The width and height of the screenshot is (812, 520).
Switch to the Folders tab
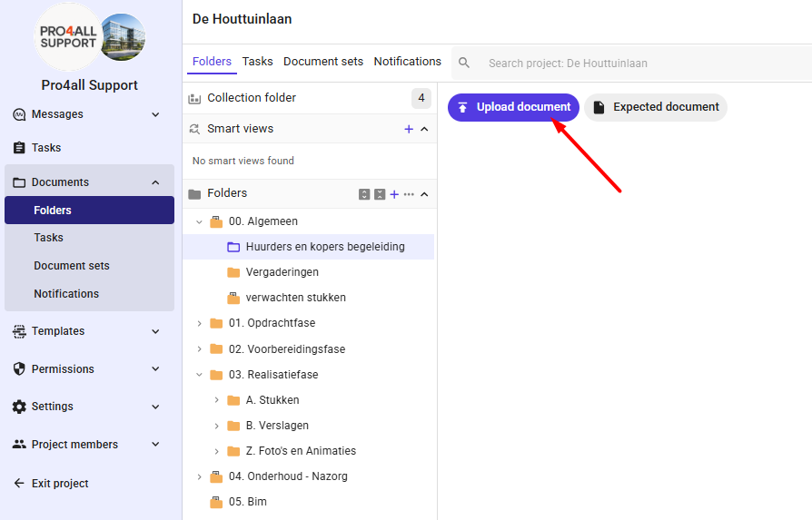coord(212,62)
